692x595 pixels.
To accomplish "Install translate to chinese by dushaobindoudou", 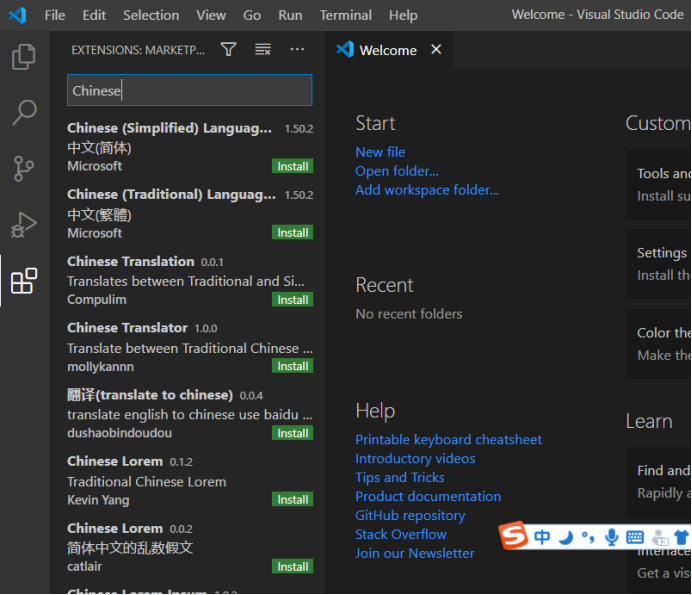I will coord(293,433).
